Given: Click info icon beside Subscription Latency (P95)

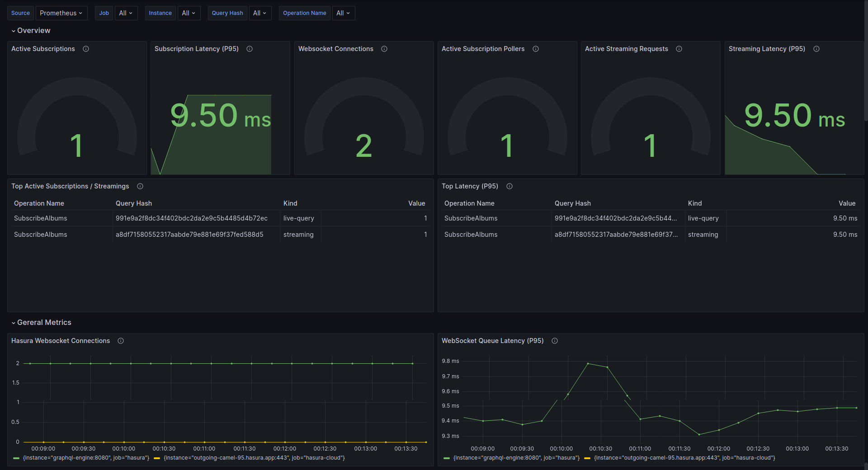Looking at the screenshot, I should [250, 49].
